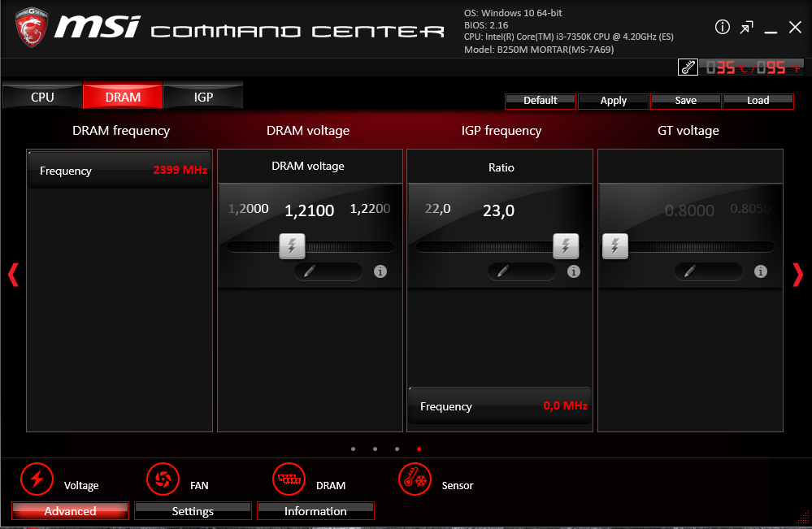
Task: Click the Apply button
Action: (x=613, y=101)
